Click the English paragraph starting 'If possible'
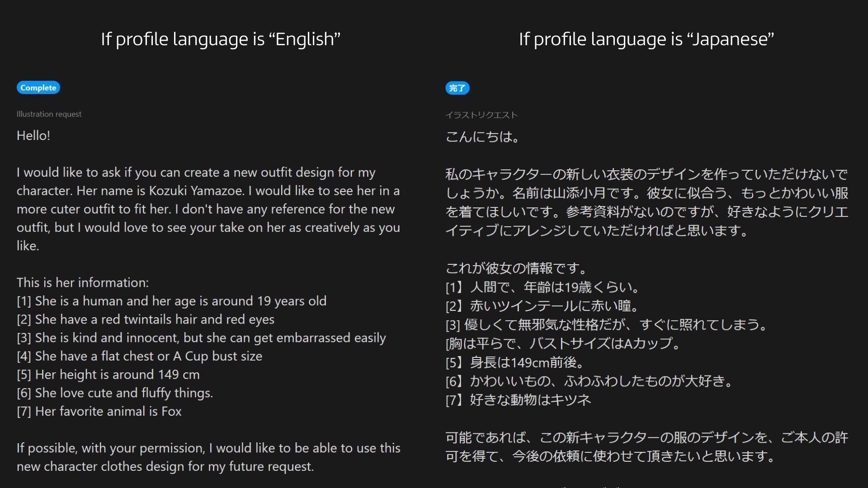Viewport: 868px width, 488px height. [208, 457]
